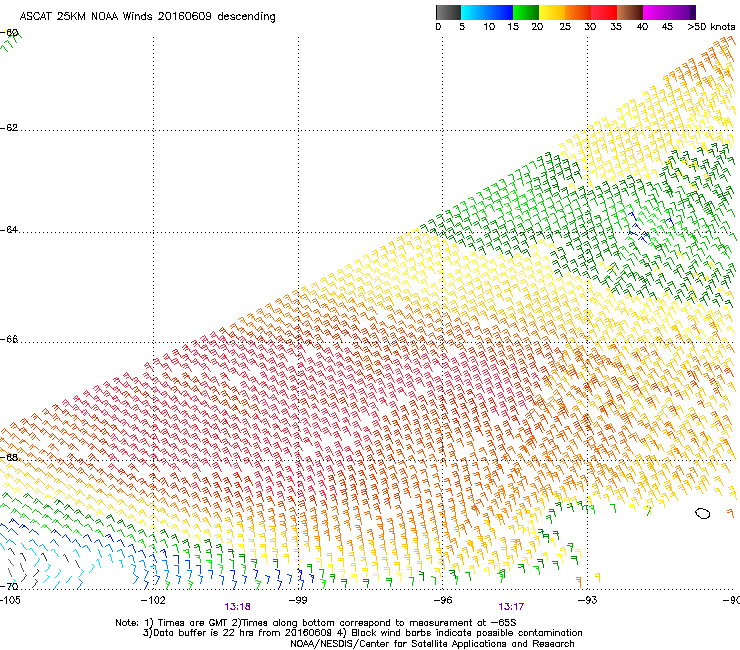Click the longitude label -93
The width and height of the screenshot is (740, 650).
click(588, 600)
